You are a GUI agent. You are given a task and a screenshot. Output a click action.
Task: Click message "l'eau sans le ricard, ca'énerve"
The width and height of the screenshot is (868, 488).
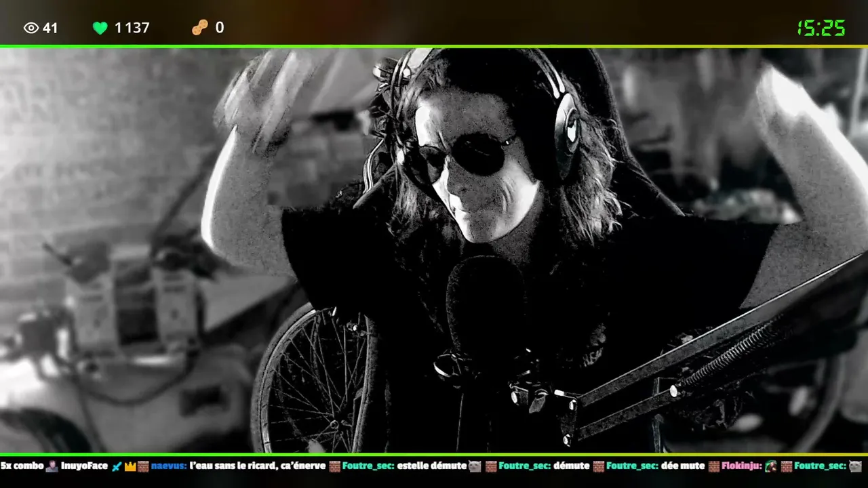pos(258,466)
